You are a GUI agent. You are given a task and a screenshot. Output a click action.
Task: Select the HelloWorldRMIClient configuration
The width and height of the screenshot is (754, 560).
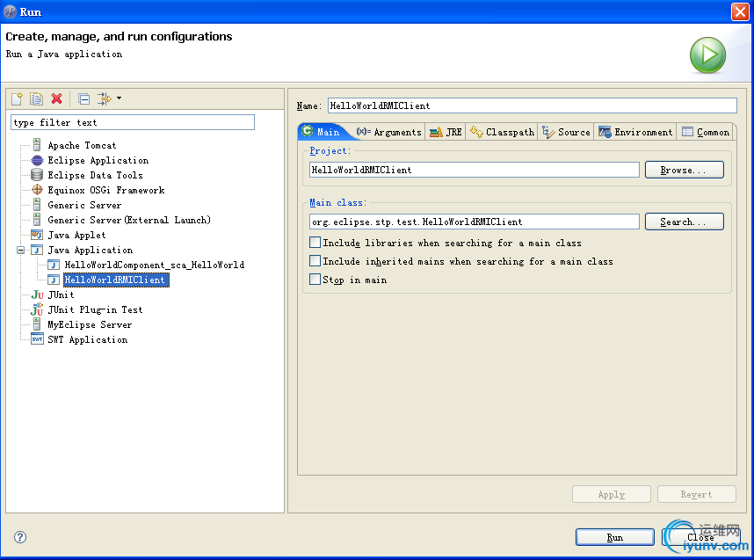115,280
